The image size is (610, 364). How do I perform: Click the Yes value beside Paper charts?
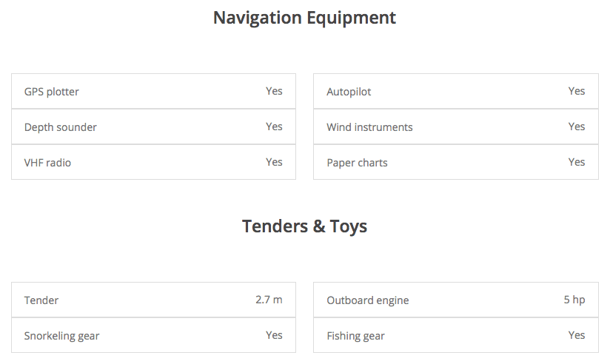point(577,162)
